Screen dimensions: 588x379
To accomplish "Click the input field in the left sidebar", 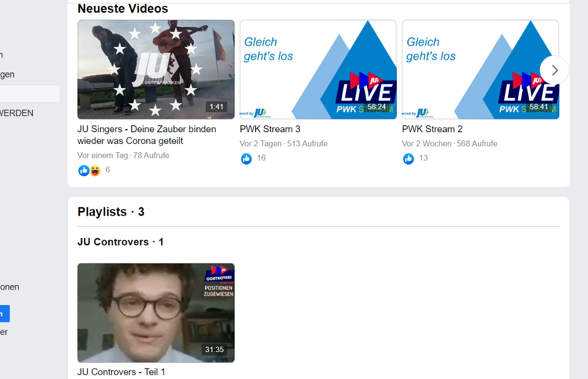I will [29, 94].
